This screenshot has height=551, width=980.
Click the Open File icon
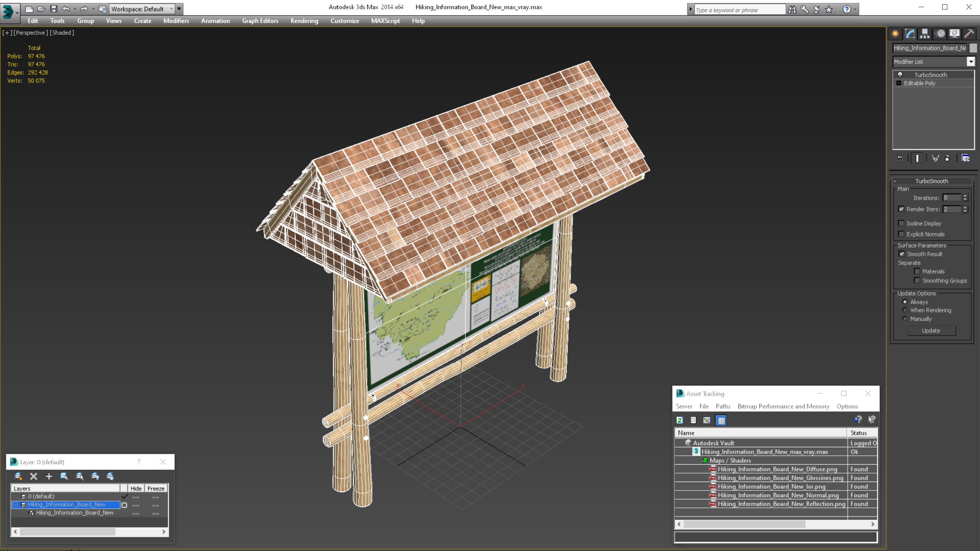tap(41, 9)
